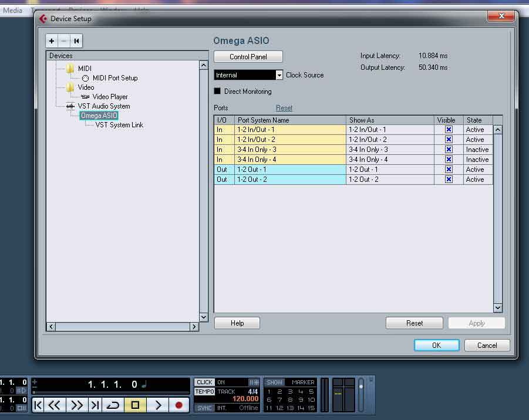Jump to marker 15 in transport
529x420 pixels.
(x=311, y=408)
